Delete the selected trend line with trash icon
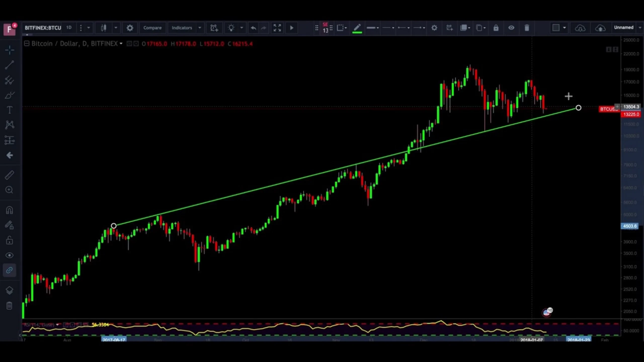Viewport: 644px width, 362px height. (527, 28)
